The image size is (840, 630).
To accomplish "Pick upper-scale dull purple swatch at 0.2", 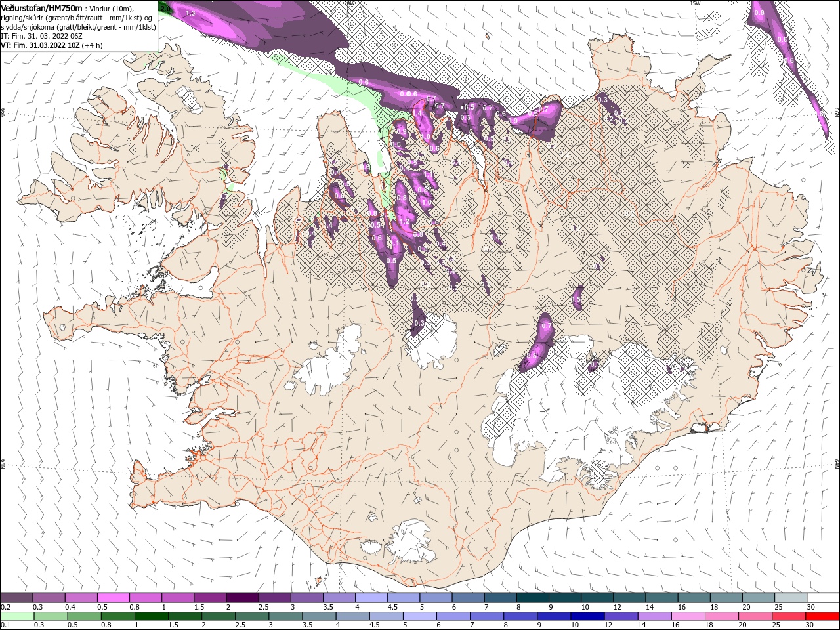I will click(x=16, y=598).
